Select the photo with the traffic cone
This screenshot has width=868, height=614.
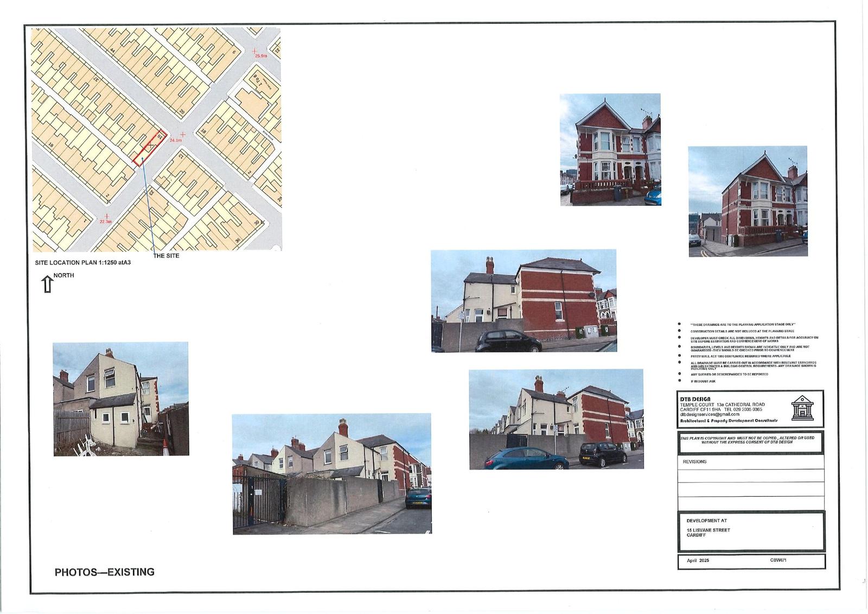[x=120, y=398]
